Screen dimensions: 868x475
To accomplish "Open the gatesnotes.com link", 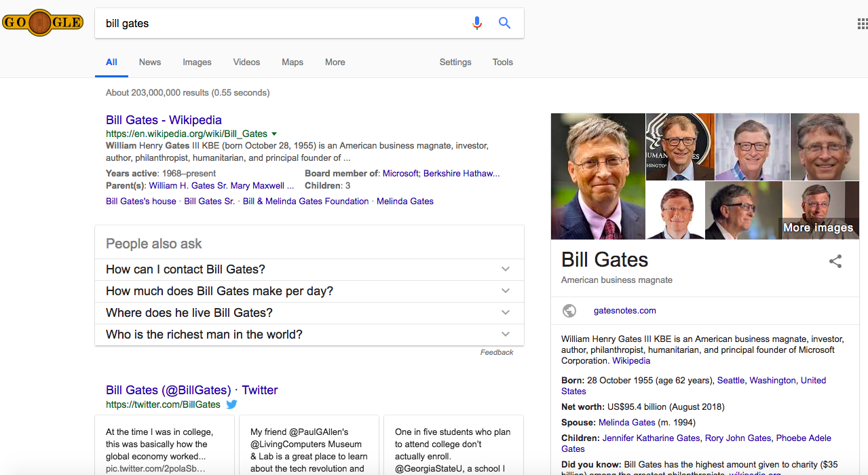I will (624, 311).
